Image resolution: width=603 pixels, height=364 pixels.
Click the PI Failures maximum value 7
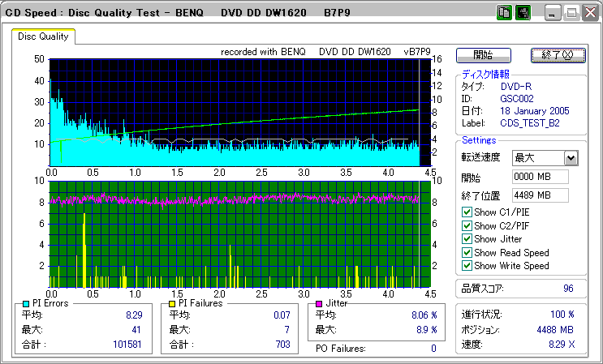pyautogui.click(x=287, y=330)
